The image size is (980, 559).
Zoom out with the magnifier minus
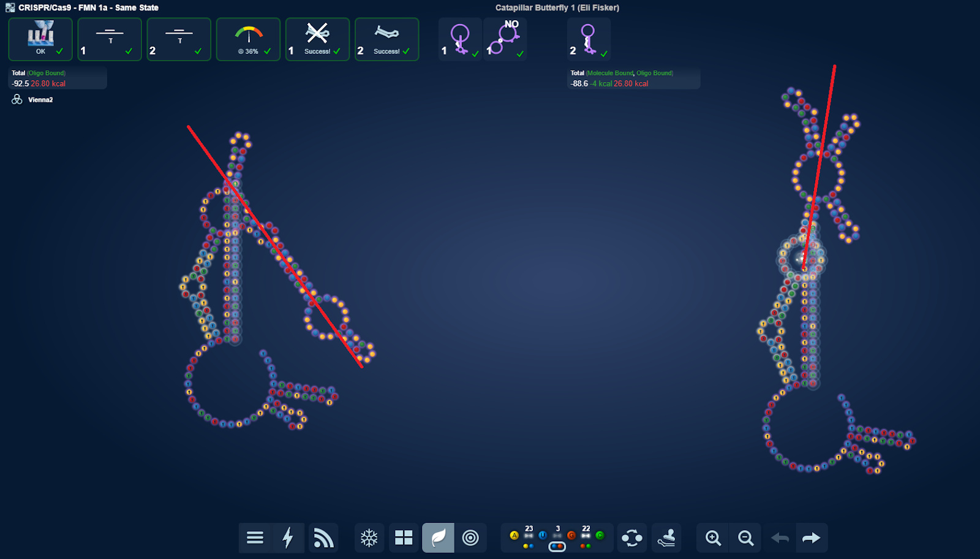tap(745, 538)
